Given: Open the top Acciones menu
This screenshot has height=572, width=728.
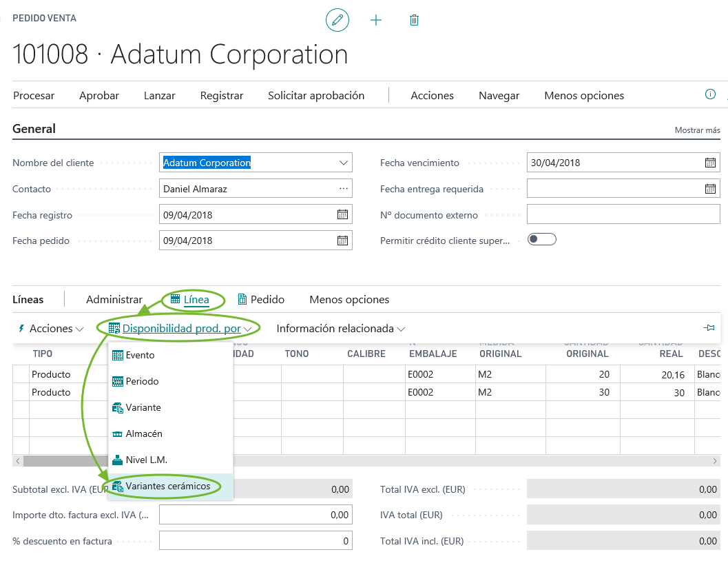Looking at the screenshot, I should (x=433, y=96).
